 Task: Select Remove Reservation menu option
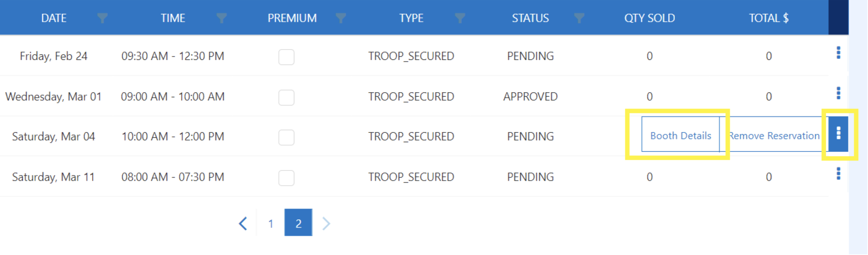tap(774, 135)
